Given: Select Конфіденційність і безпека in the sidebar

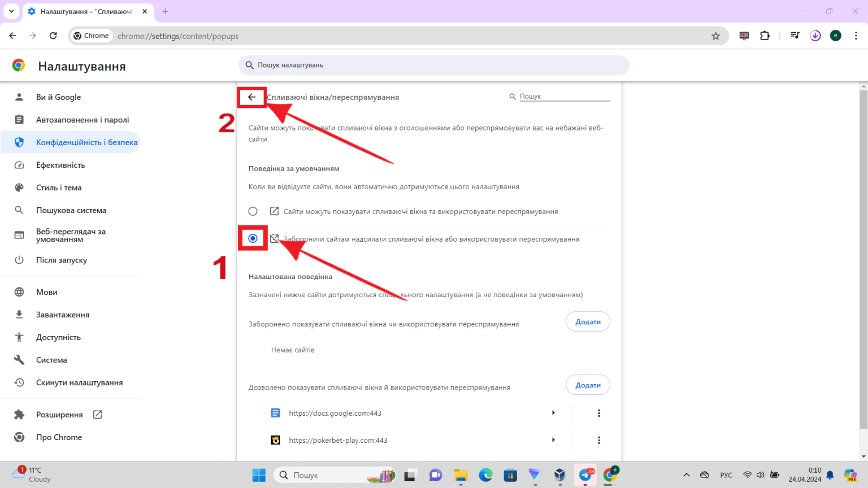Looking at the screenshot, I should pyautogui.click(x=87, y=142).
